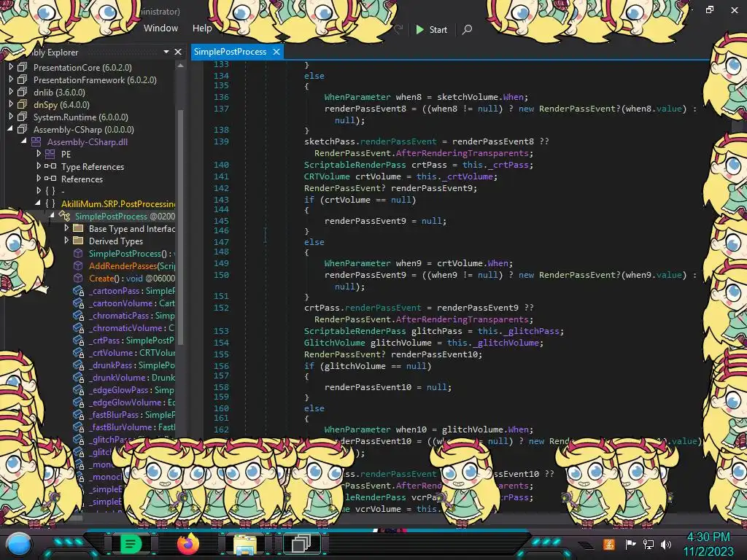Click the PE node icon
The image size is (747, 560).
pos(50,154)
